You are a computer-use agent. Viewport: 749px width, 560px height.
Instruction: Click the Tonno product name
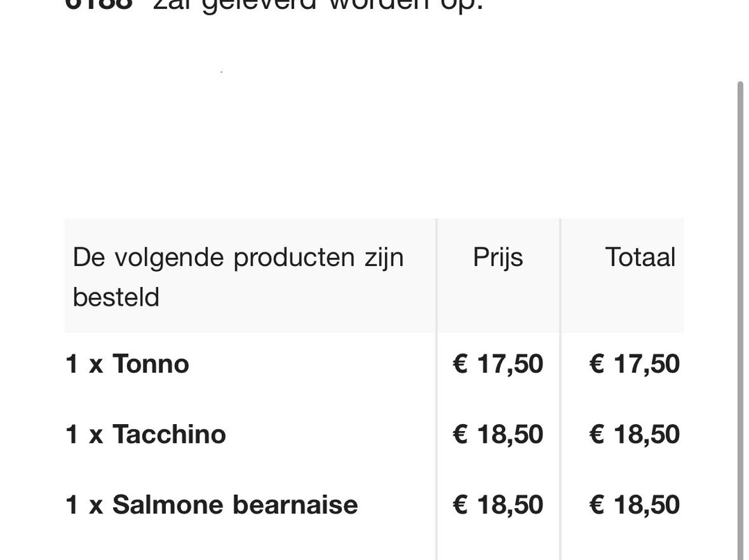point(150,364)
